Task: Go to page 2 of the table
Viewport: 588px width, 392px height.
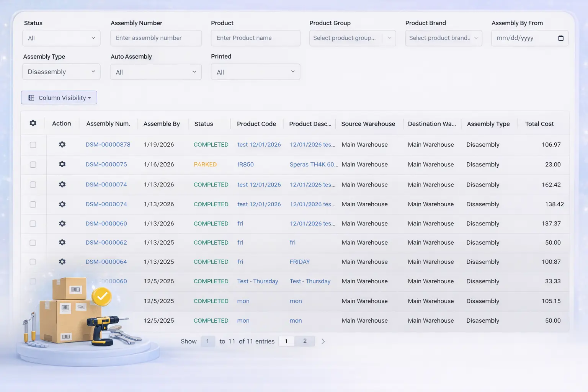Action: point(305,341)
